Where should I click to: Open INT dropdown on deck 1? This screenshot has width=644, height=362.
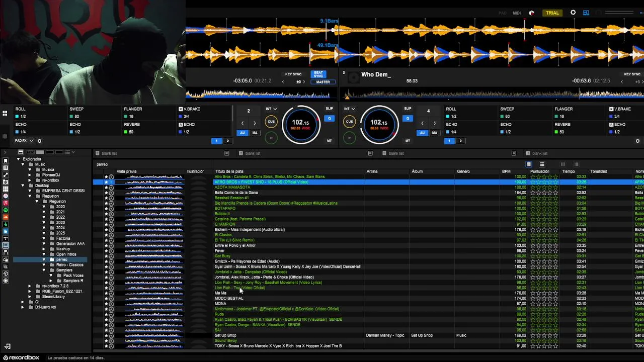[272, 109]
